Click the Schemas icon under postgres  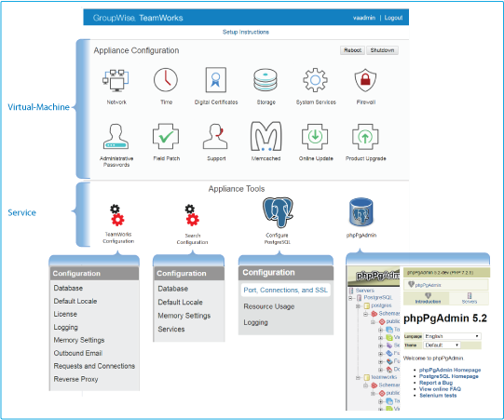pyautogui.click(x=375, y=314)
